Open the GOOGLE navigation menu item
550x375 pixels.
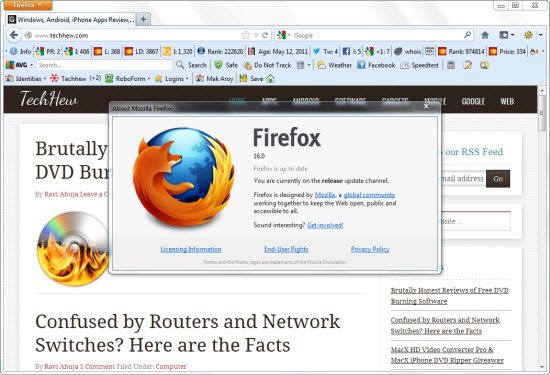[x=473, y=101]
